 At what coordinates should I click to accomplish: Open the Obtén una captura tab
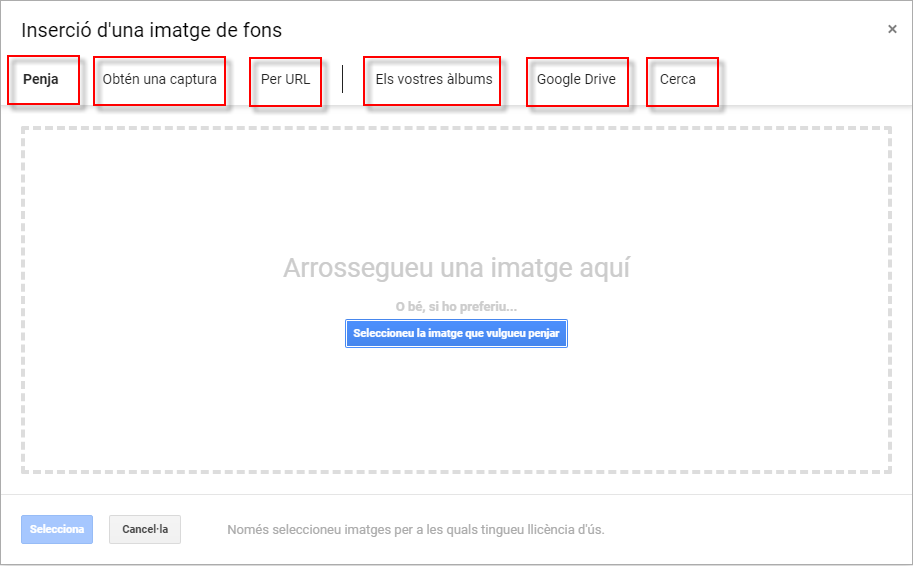[x=160, y=79]
